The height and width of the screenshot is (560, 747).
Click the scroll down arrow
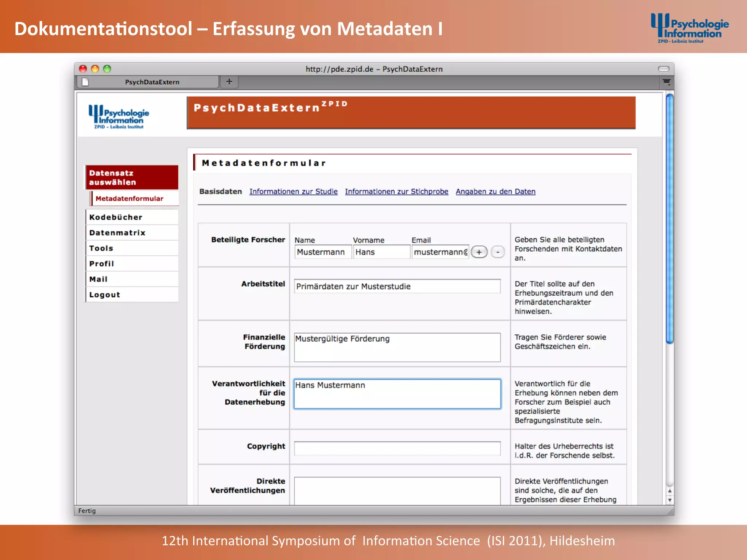(x=670, y=500)
